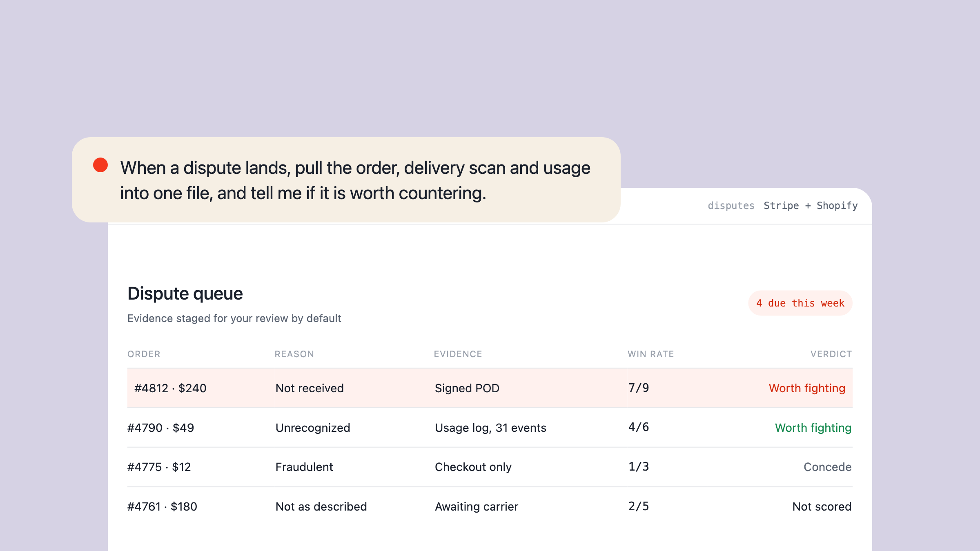Viewport: 980px width, 551px height.
Task: Open order #4790 · $49
Action: 160,428
